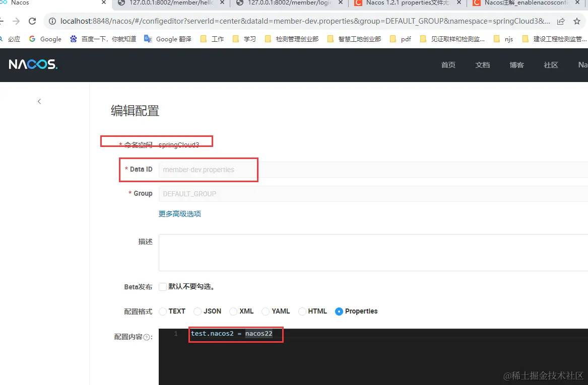Click the 配置内容 help question icon
The height and width of the screenshot is (385, 588).
(147, 337)
